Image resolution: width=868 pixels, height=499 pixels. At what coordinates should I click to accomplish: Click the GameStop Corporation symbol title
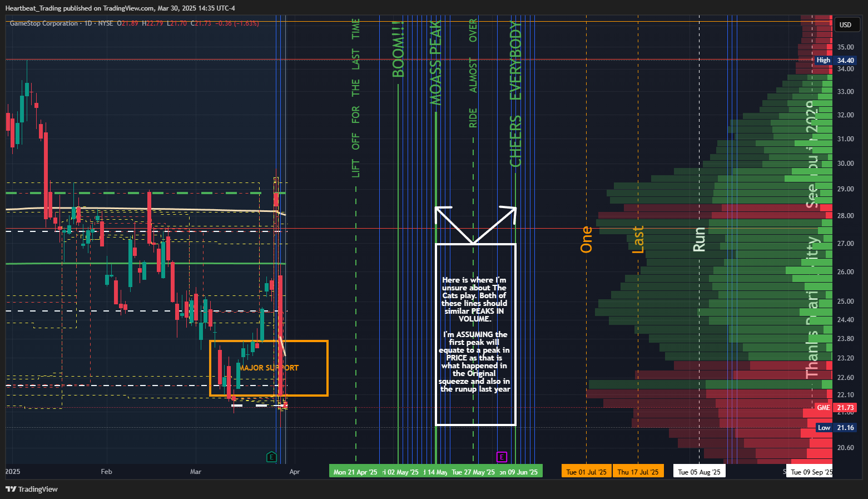click(x=44, y=23)
